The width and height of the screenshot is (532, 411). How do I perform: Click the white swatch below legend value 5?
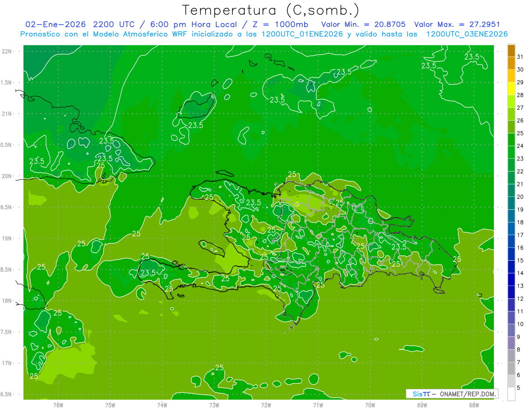click(511, 394)
